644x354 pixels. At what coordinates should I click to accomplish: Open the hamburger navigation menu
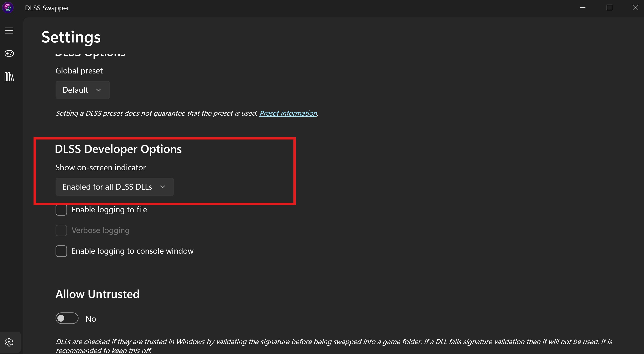click(x=9, y=31)
